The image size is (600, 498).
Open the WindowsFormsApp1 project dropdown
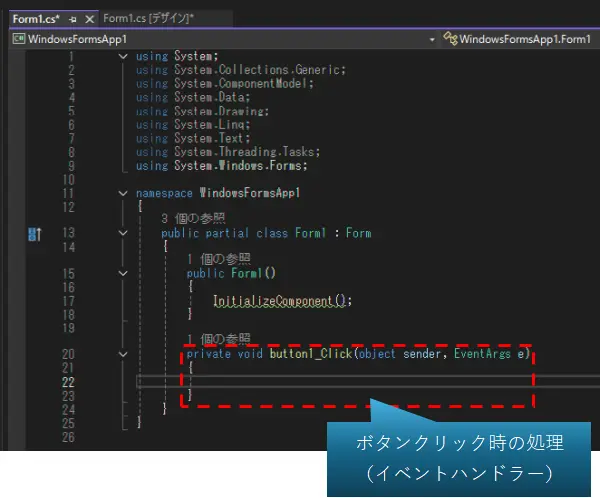(x=432, y=39)
